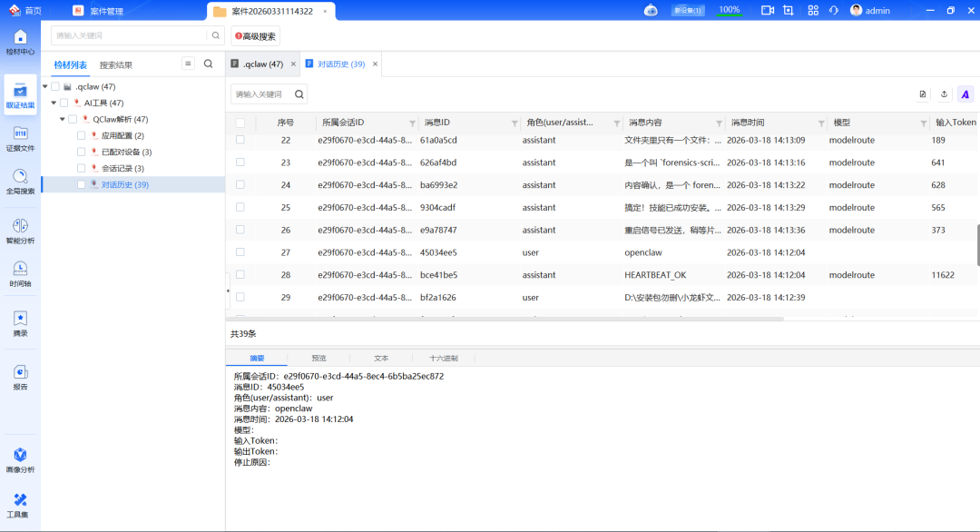The width and height of the screenshot is (980, 532).
Task: Switch to the 十六进制 detail tab
Action: click(444, 359)
